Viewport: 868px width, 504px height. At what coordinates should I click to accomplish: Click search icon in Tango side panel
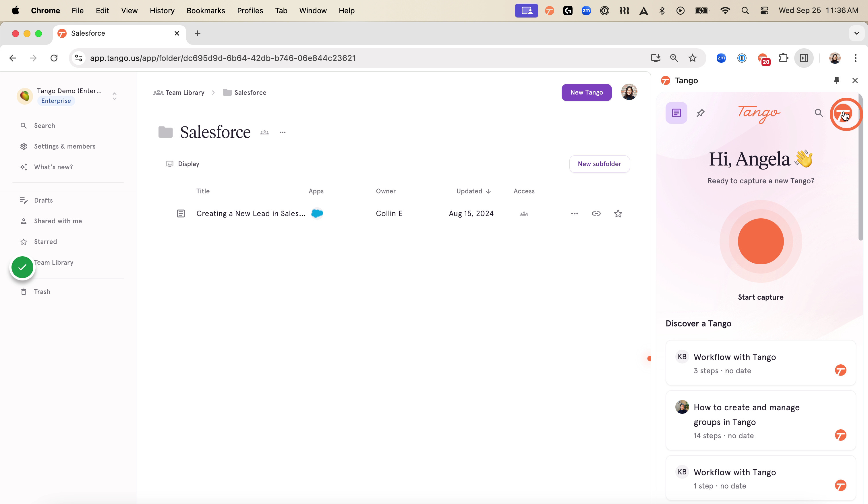[x=819, y=113]
